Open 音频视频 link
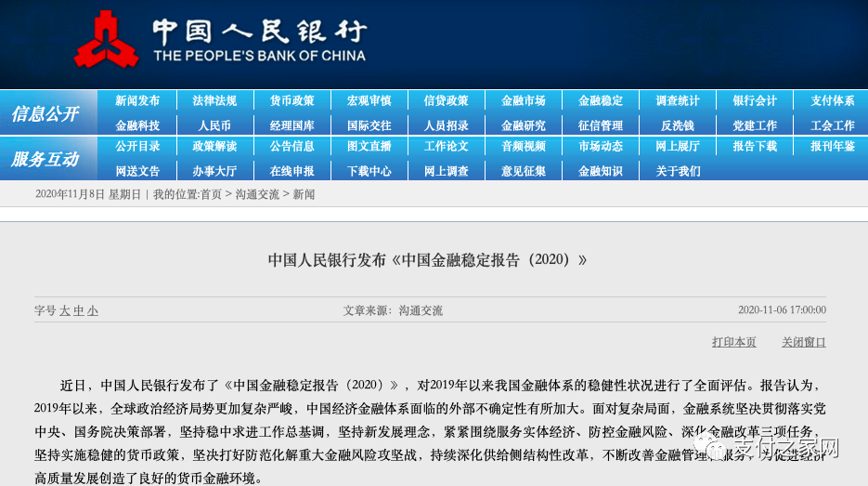Screen dimensions: 868x486 pyautogui.click(x=524, y=146)
